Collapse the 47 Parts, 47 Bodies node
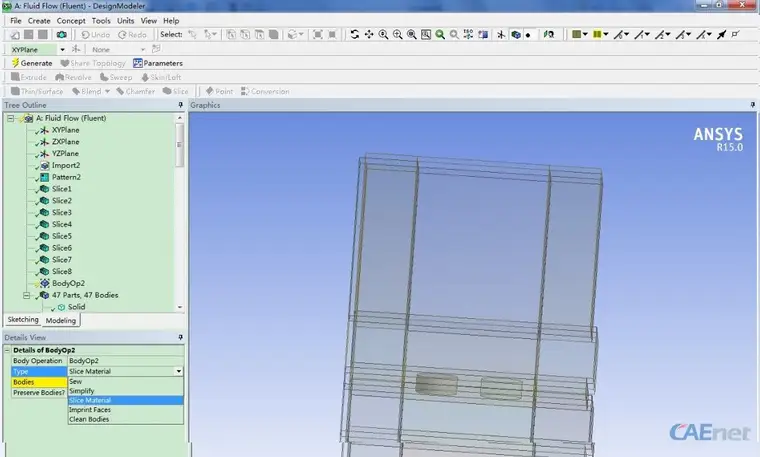The image size is (760, 457). (27, 295)
